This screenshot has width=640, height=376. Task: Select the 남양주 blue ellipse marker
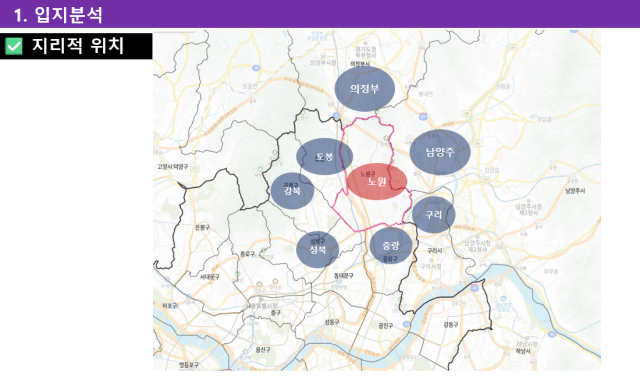[x=440, y=152]
